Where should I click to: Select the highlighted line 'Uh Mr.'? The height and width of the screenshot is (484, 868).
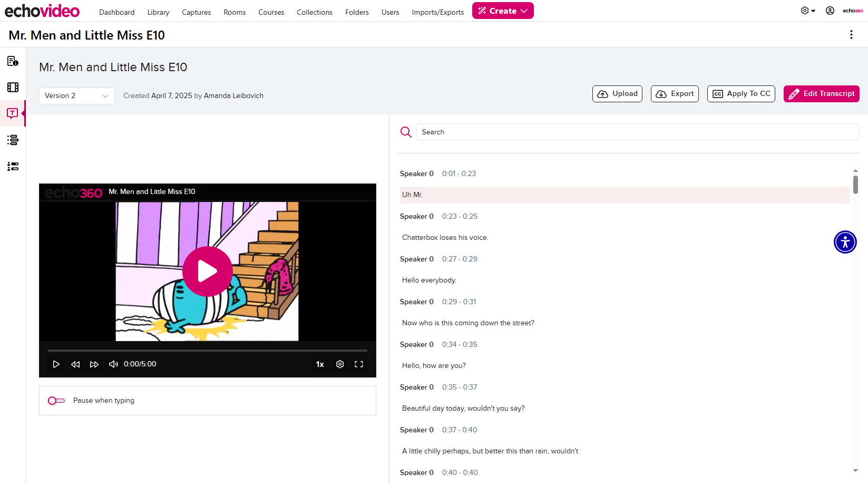click(625, 195)
